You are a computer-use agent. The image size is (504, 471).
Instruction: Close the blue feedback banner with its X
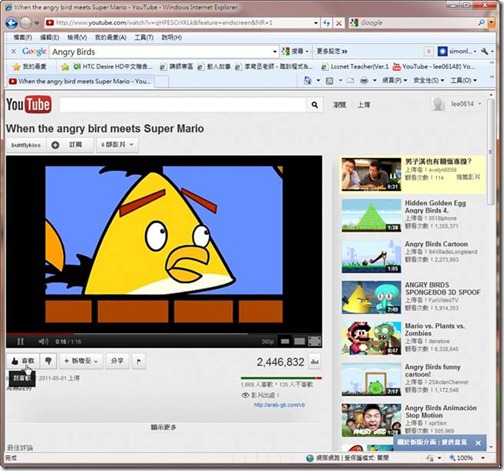click(x=478, y=443)
